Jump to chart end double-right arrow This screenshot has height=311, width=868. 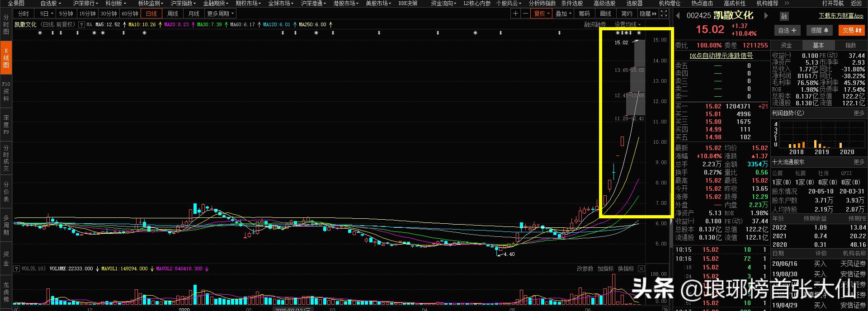coord(665,309)
